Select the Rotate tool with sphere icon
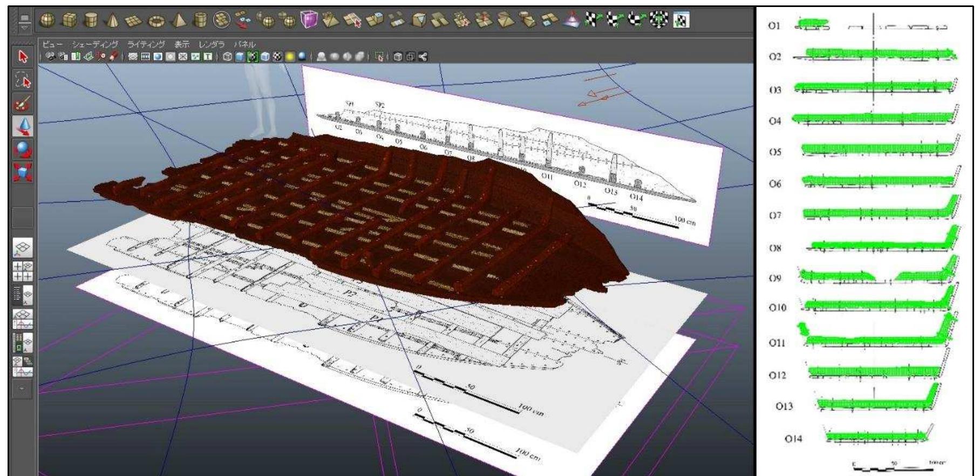 click(x=23, y=149)
